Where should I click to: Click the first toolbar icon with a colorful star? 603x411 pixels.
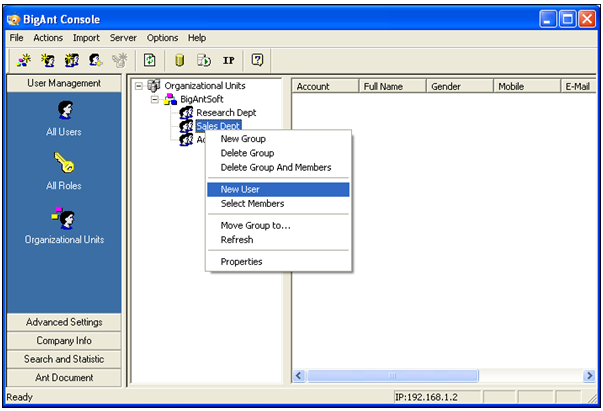pyautogui.click(x=24, y=60)
